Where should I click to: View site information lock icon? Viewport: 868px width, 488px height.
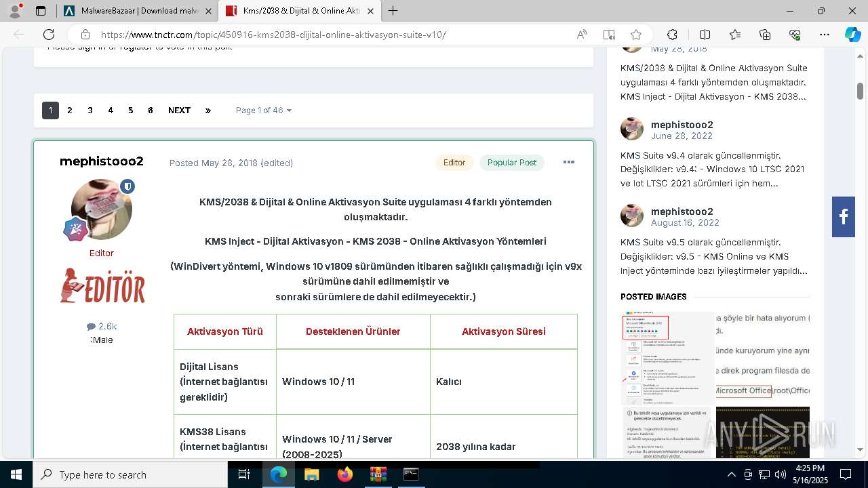click(x=85, y=35)
